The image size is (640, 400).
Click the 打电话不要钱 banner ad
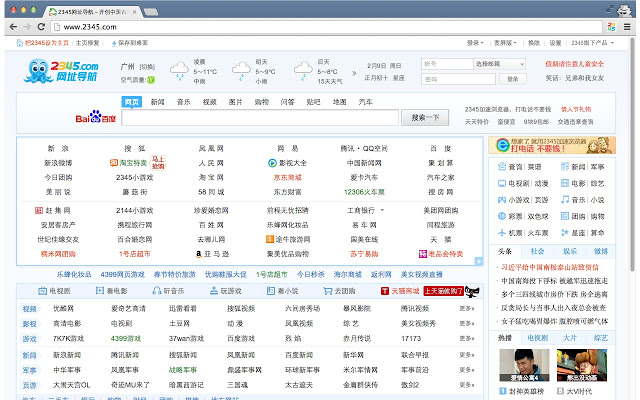point(552,145)
